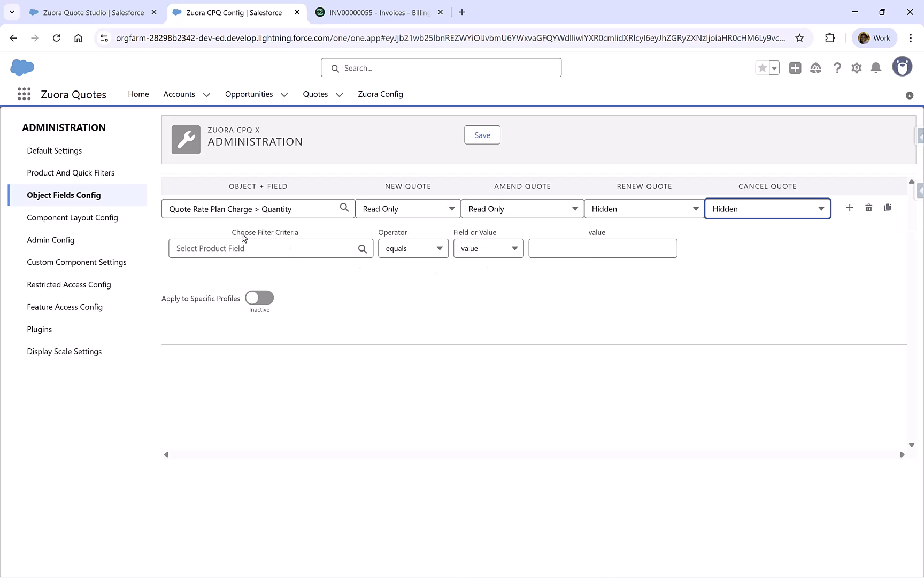Open the notifications bell
The image size is (924, 578).
[875, 68]
